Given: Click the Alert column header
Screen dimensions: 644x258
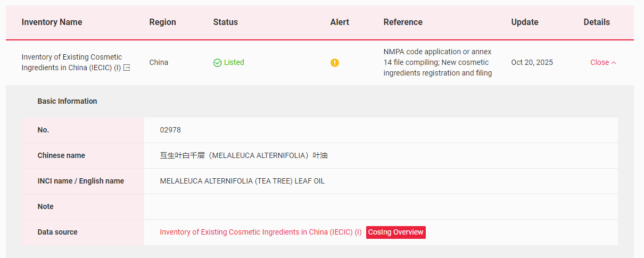Looking at the screenshot, I should [x=340, y=22].
